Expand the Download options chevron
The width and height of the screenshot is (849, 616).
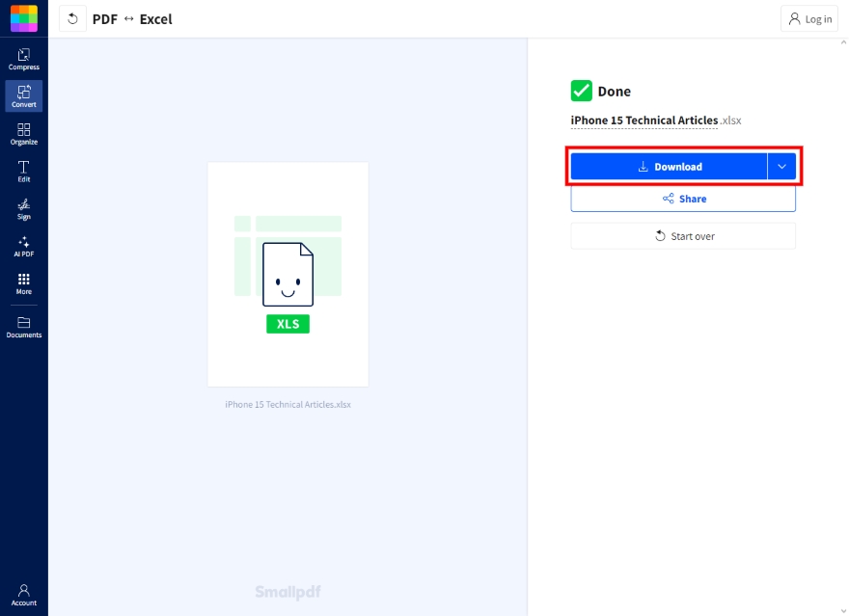click(x=781, y=166)
